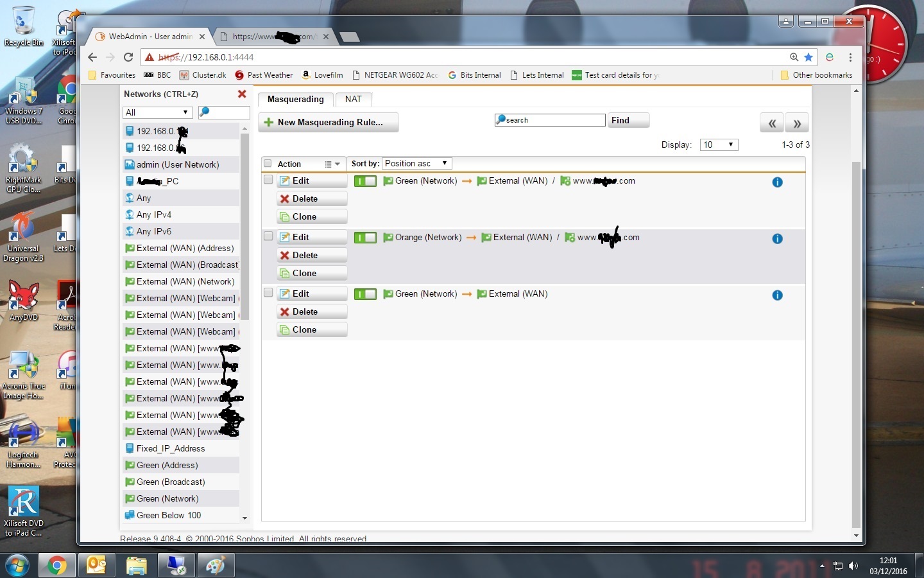
Task: Click the Networks panel search field
Action: (x=224, y=112)
